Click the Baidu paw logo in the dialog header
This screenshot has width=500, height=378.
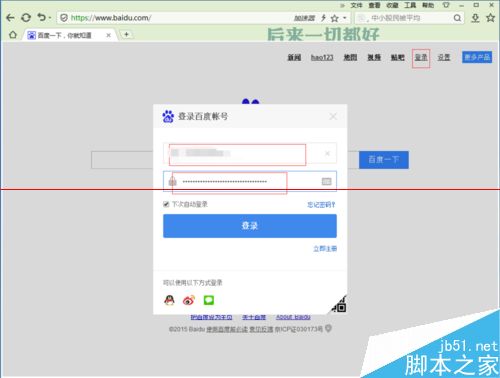pyautogui.click(x=168, y=116)
